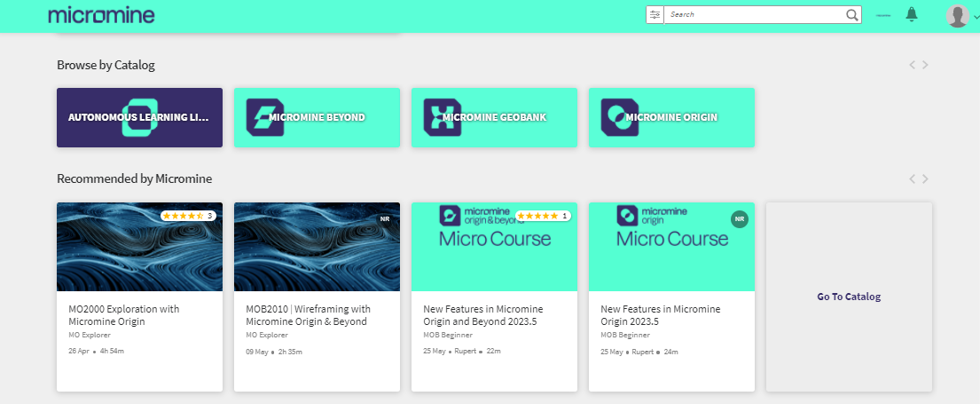Image resolution: width=980 pixels, height=404 pixels.
Task: Expand the user account dropdown arrow
Action: (x=976, y=16)
